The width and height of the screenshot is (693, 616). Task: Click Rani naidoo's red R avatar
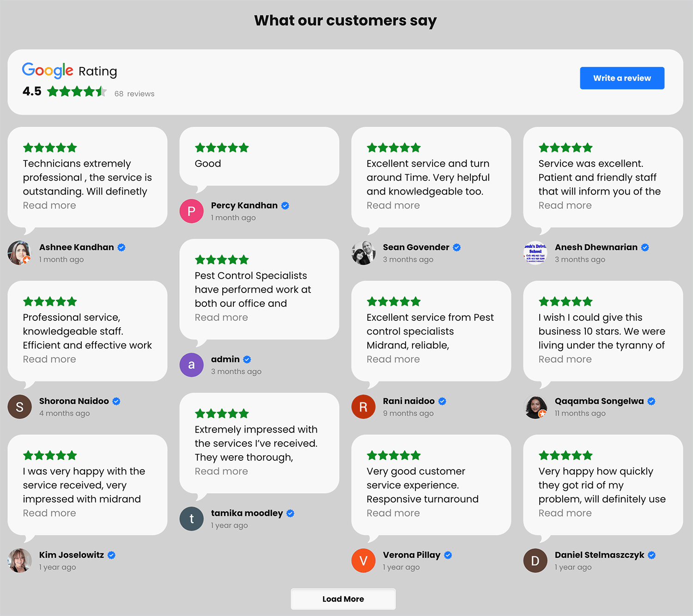click(x=363, y=407)
